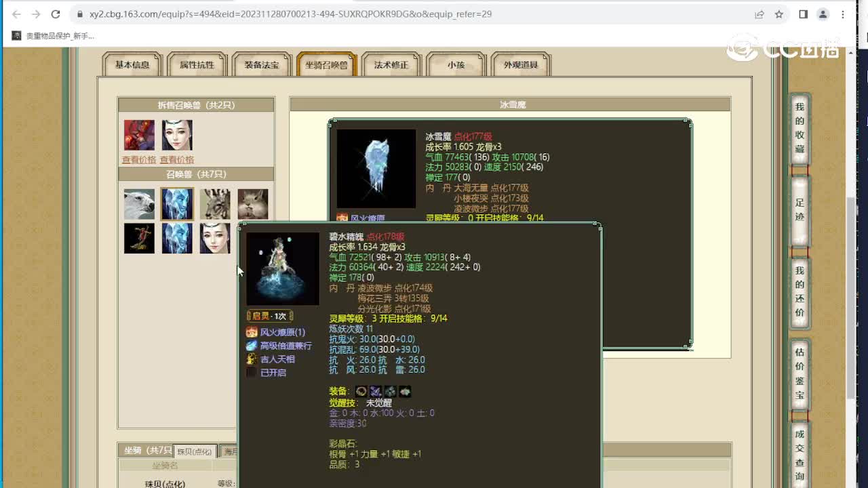Go to the 法术修正 tab
This screenshot has width=868, height=488.
coord(391,65)
